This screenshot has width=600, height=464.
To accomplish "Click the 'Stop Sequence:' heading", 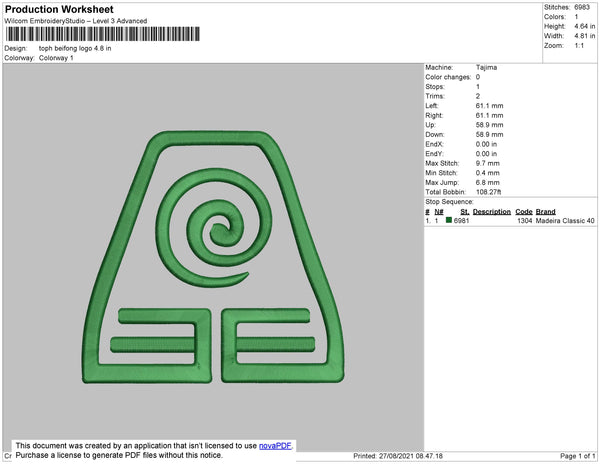I will tap(449, 202).
